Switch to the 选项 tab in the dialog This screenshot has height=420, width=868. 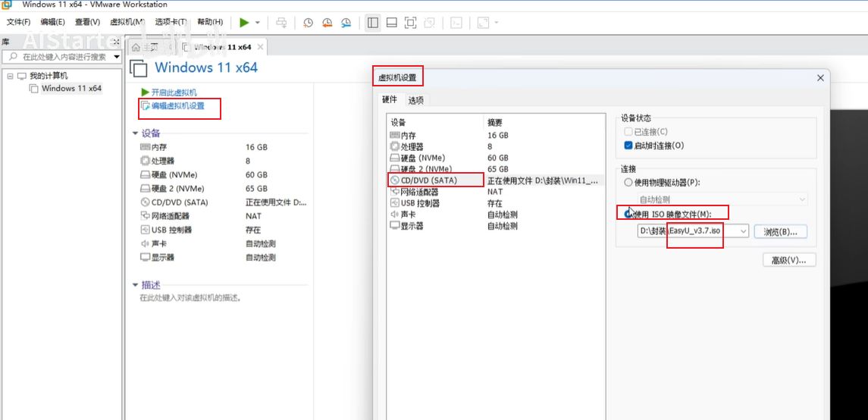pyautogui.click(x=416, y=100)
